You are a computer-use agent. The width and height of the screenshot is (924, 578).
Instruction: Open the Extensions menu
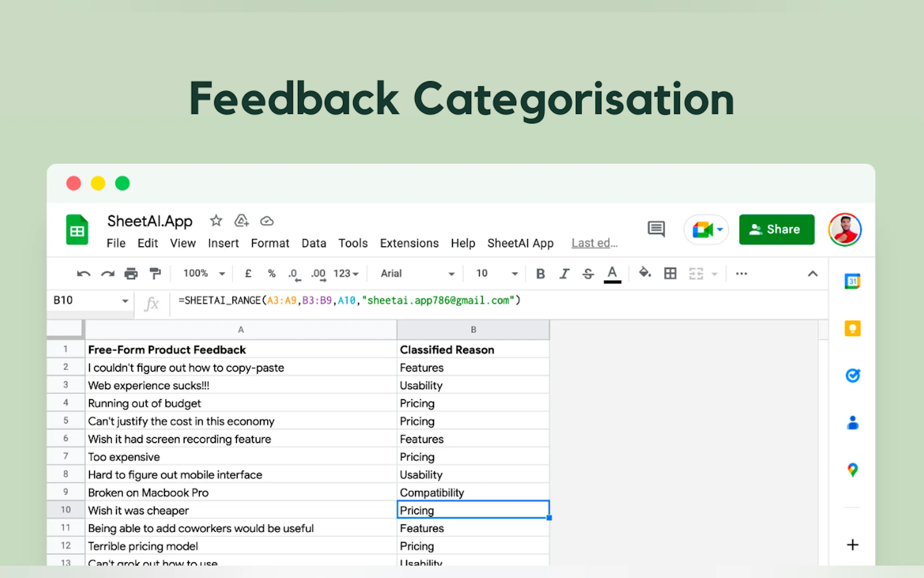409,244
